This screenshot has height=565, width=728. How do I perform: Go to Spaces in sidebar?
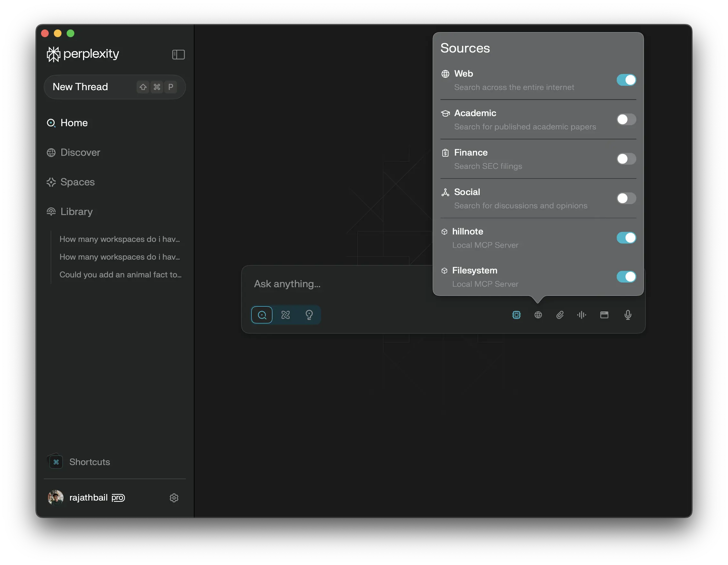click(x=77, y=182)
